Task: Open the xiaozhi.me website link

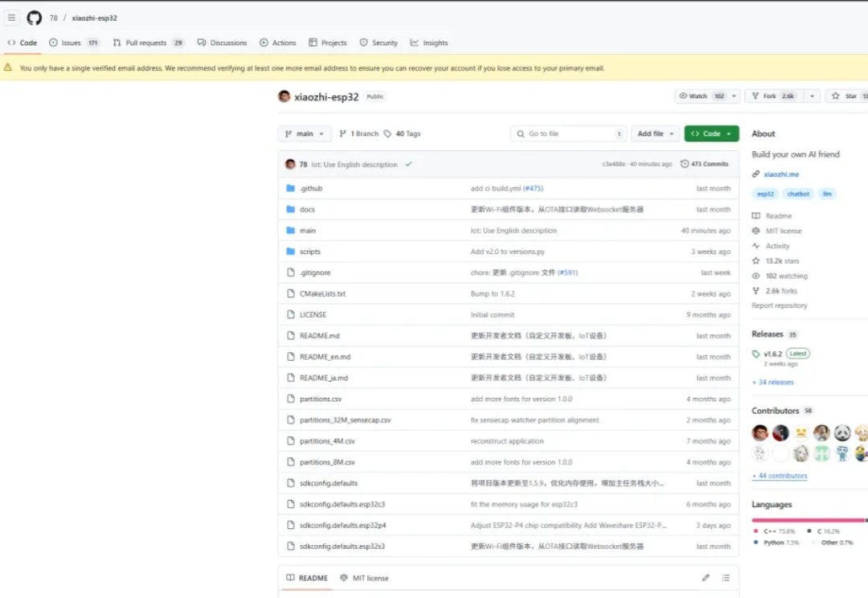Action: 781,174
